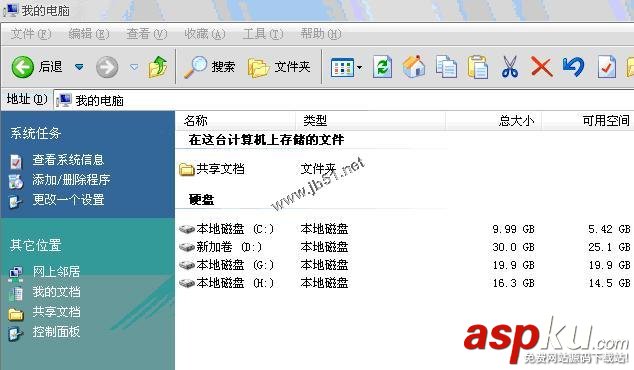Click the 30.0 GB total size value
634x370 pixels.
point(514,247)
